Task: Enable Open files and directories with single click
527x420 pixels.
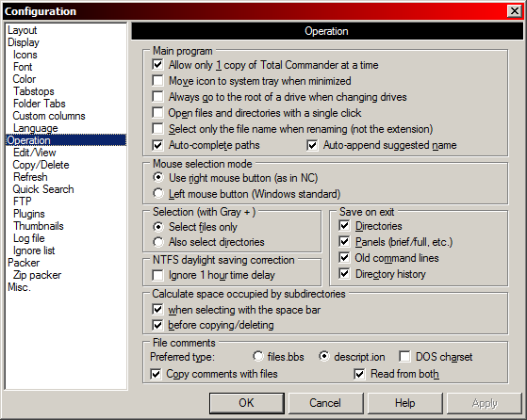Action: 157,112
